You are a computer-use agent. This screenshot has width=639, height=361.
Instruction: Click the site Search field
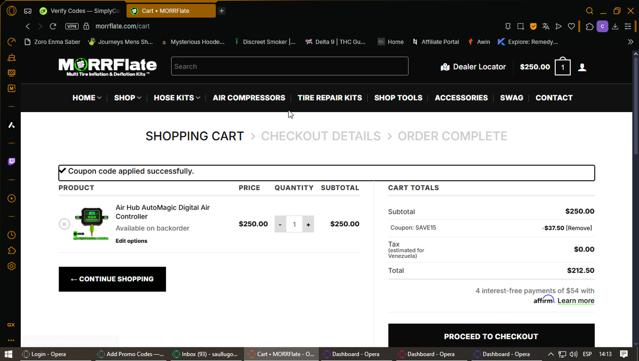(x=290, y=66)
